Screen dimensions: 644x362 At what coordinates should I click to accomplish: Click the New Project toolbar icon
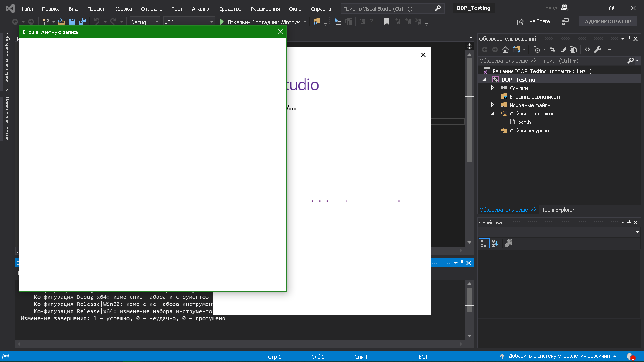[45, 22]
